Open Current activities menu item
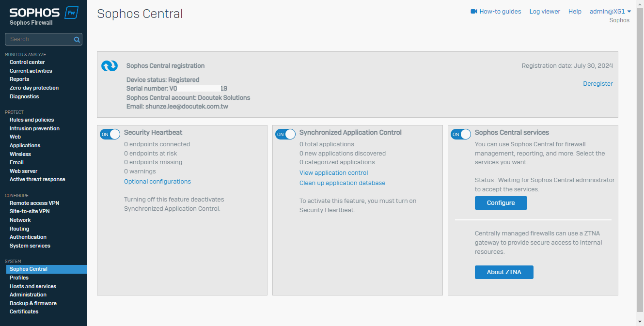Screen dimensions: 644x326 pos(31,71)
